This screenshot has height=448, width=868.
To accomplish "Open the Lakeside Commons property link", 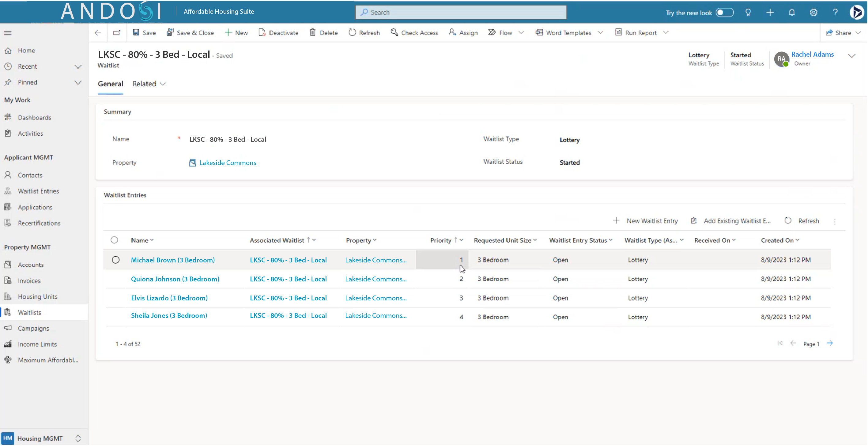I will coord(228,163).
